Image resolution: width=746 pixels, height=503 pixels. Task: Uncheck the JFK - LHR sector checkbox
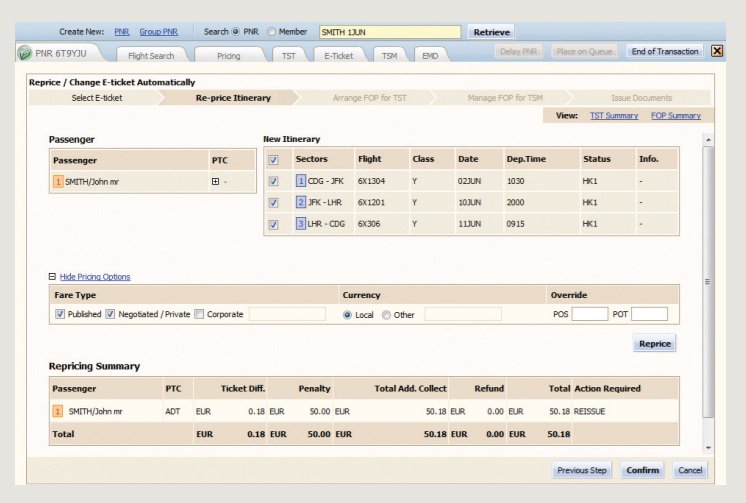coord(273,203)
